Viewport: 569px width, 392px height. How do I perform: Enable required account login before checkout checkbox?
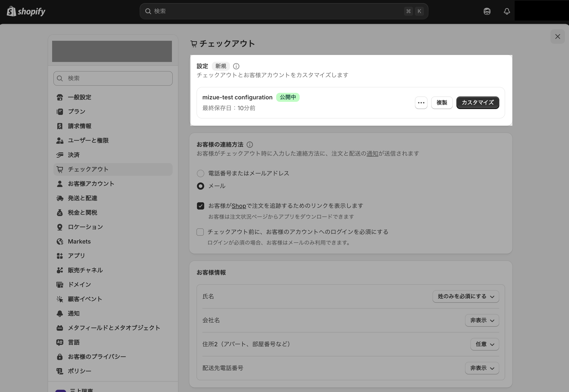[200, 232]
